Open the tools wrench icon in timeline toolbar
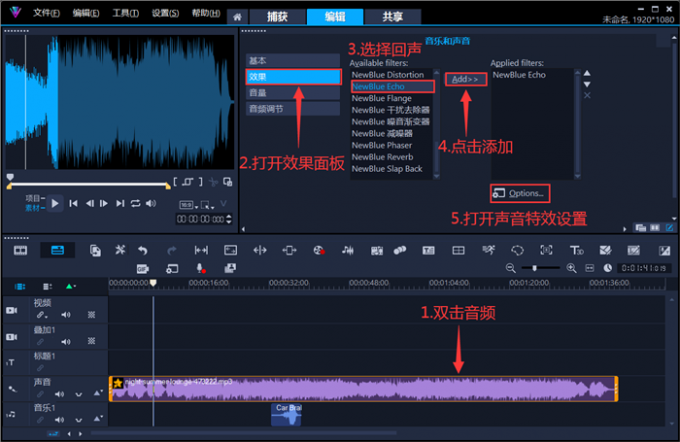The image size is (680, 442). pyautogui.click(x=119, y=250)
